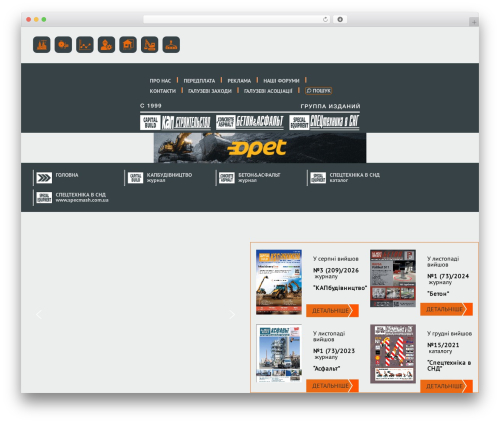The width and height of the screenshot is (500, 423).
Task: Open СПЕЦТЕХНІКА В СНД каталог section
Action: tap(355, 177)
